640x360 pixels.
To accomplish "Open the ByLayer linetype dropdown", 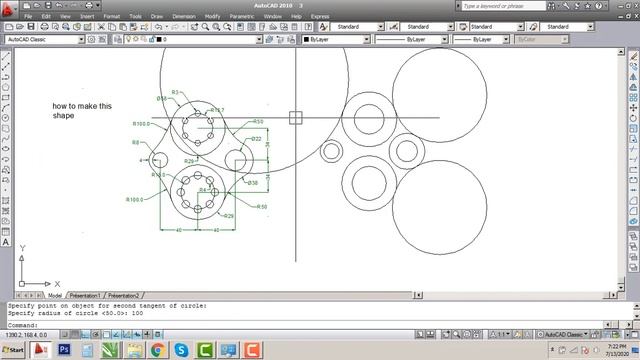I will pos(444,39).
